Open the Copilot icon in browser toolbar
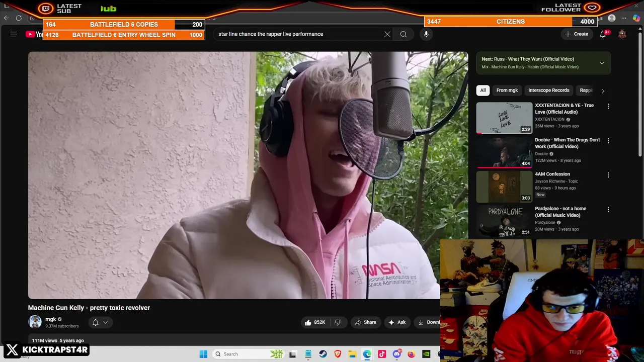The image size is (644, 362). (x=636, y=18)
